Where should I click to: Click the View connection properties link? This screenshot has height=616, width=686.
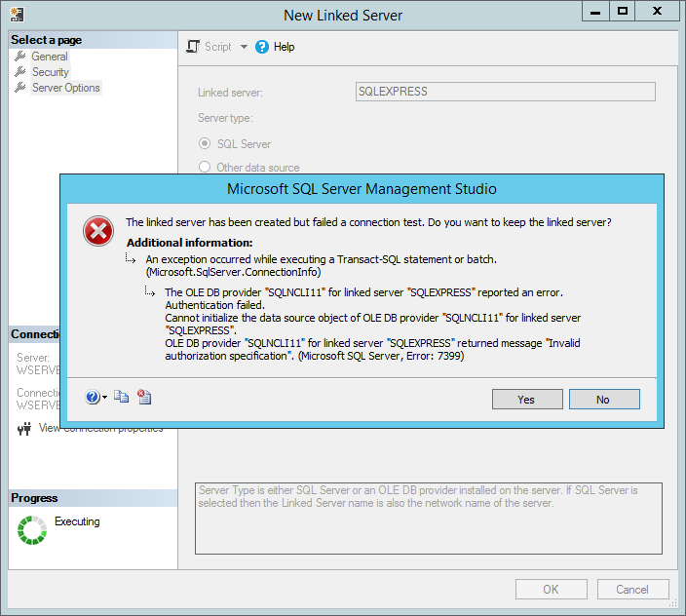(100, 428)
